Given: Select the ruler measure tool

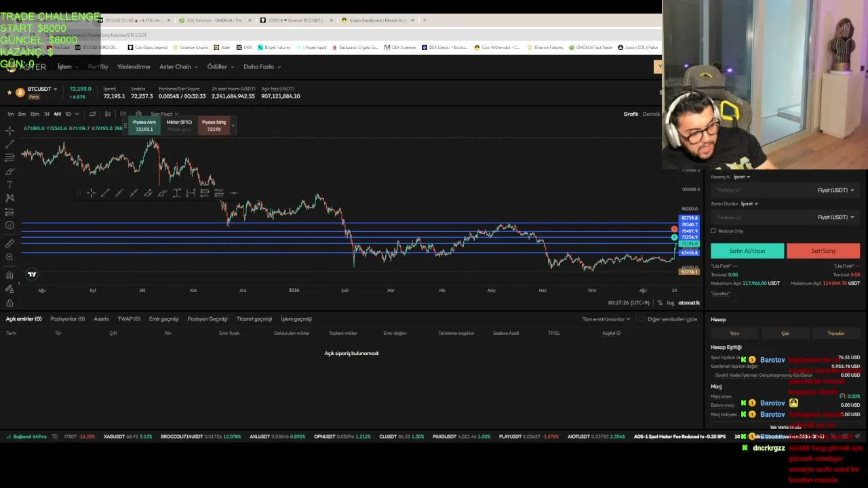Looking at the screenshot, I should point(9,243).
